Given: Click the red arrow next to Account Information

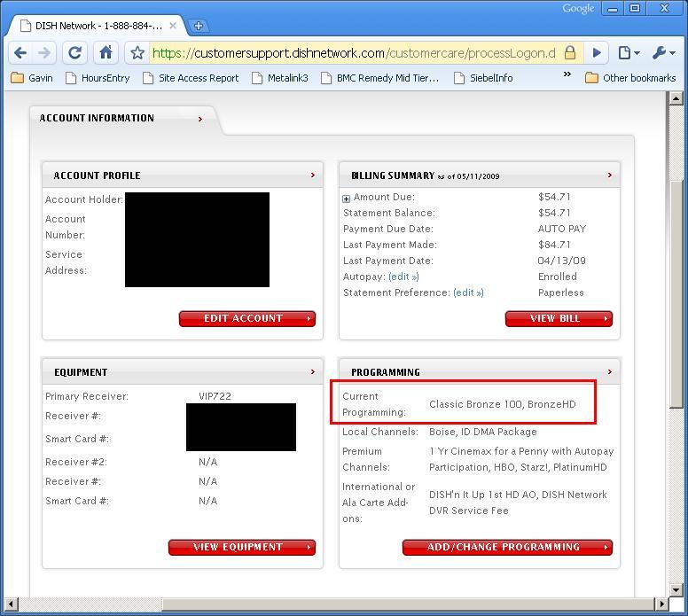Looking at the screenshot, I should click(200, 119).
